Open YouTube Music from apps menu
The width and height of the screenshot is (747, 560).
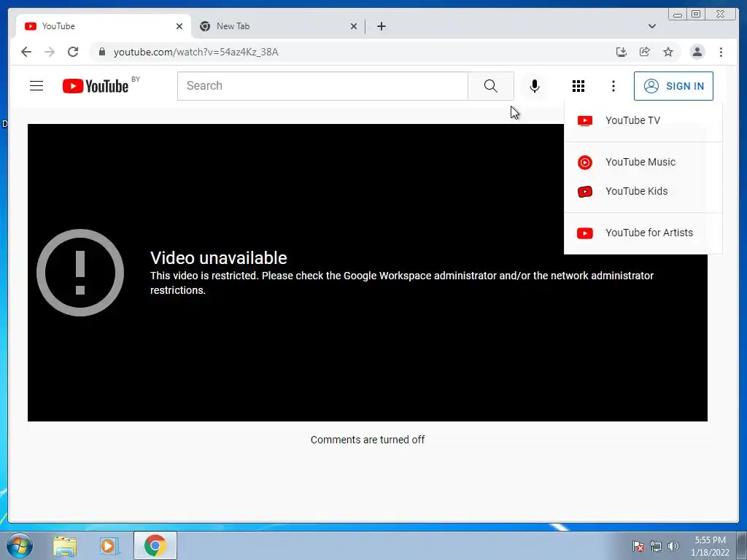pos(643,162)
